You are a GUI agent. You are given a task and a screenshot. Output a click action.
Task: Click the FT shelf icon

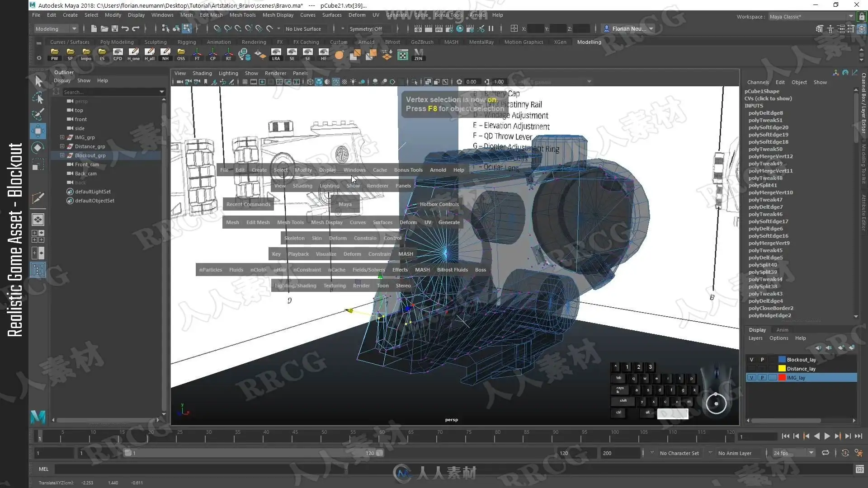click(197, 55)
